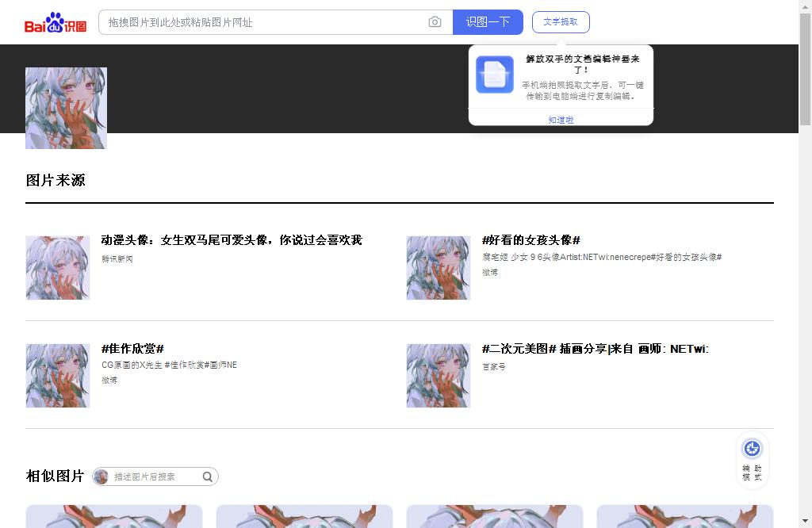Viewport: 812px width, 528px height.
Task: Open thumbnail of #二次元美图# result
Action: [439, 376]
